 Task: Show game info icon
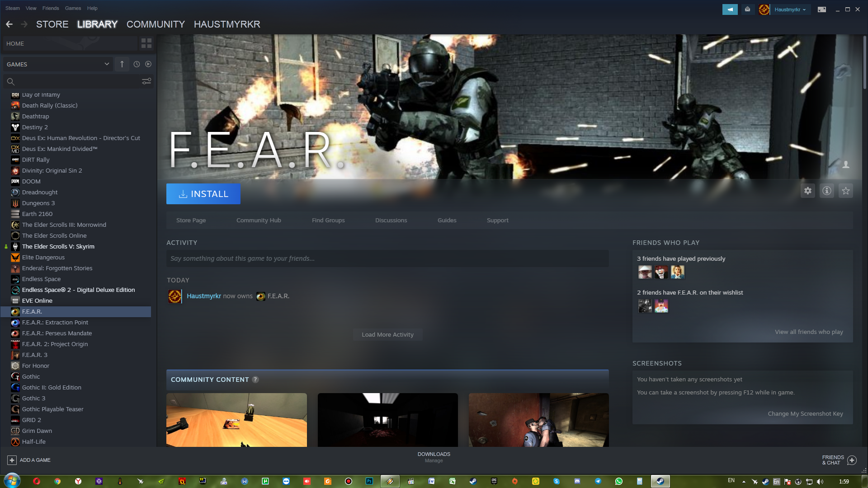827,191
